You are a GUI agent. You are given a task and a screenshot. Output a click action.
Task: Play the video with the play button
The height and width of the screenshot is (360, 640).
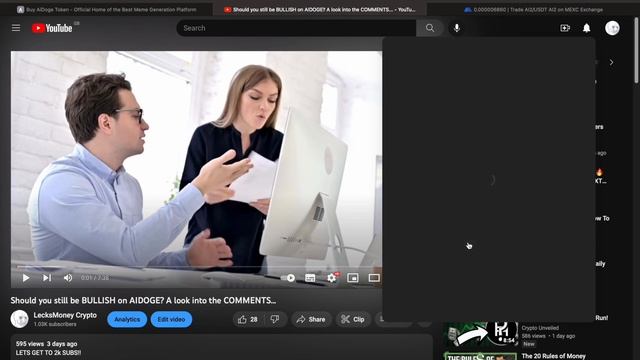(26, 278)
